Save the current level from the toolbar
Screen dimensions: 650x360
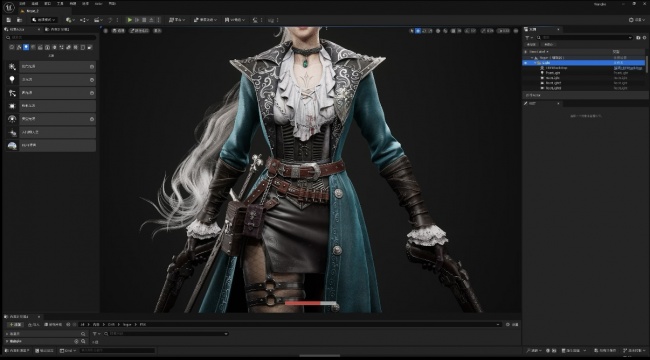8,20
